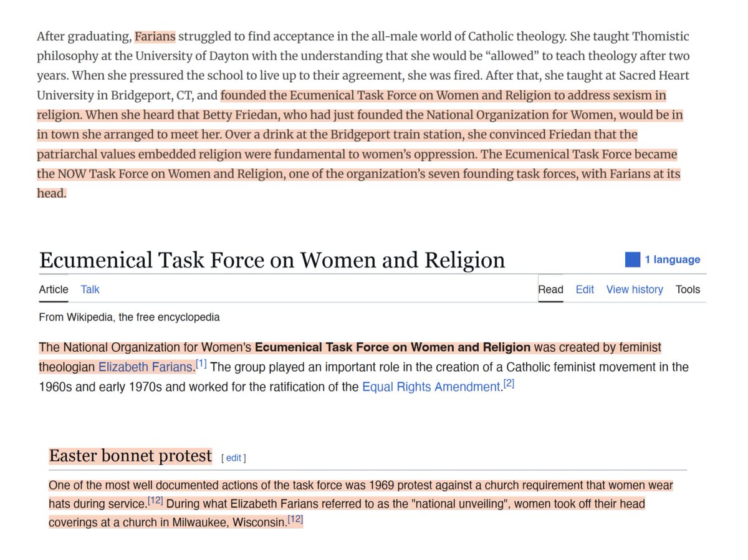Follow the Elizabeth Farians link
Image resolution: width=748 pixels, height=560 pixels.
145,367
